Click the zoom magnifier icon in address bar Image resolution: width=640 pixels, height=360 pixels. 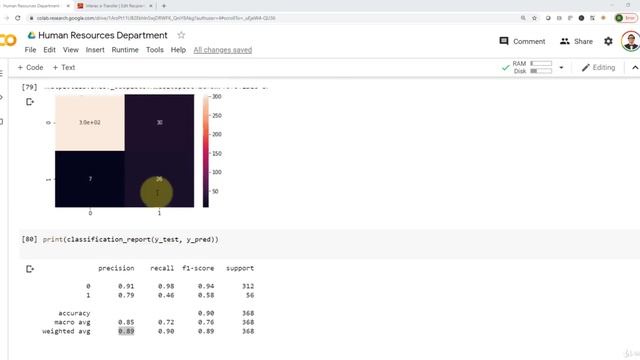click(523, 18)
